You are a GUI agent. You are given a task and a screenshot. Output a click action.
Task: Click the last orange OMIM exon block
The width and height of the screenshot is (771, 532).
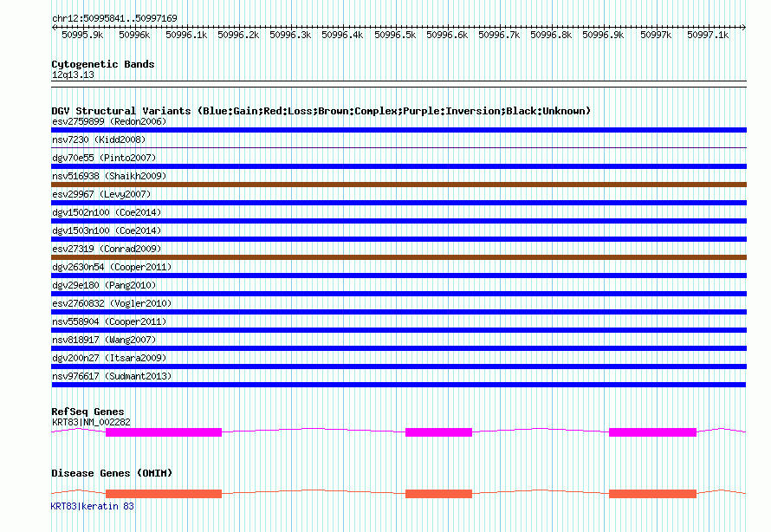click(x=652, y=494)
